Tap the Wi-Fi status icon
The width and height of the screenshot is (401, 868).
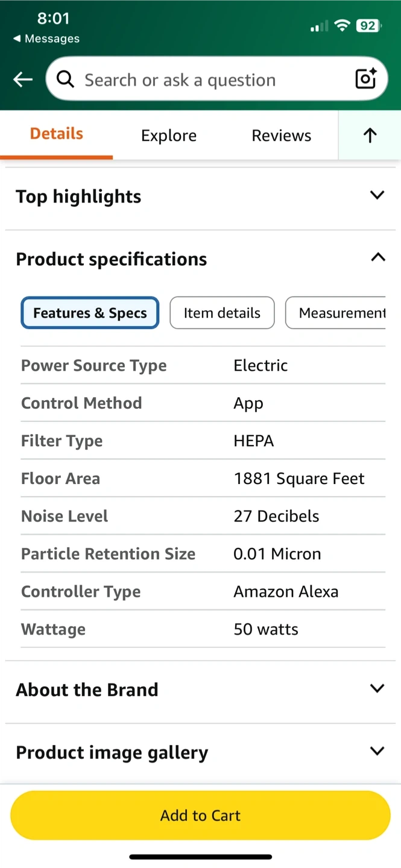343,25
